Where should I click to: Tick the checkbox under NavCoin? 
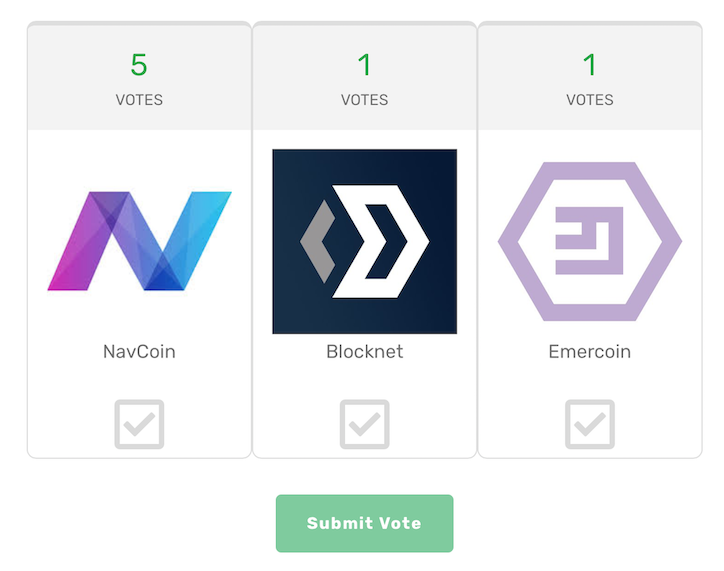[x=139, y=424]
